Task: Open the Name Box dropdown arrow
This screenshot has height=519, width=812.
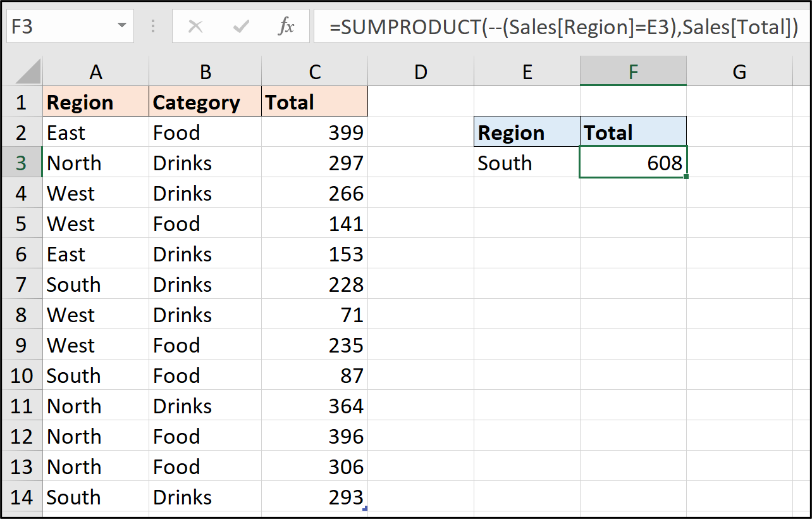Action: click(x=121, y=26)
